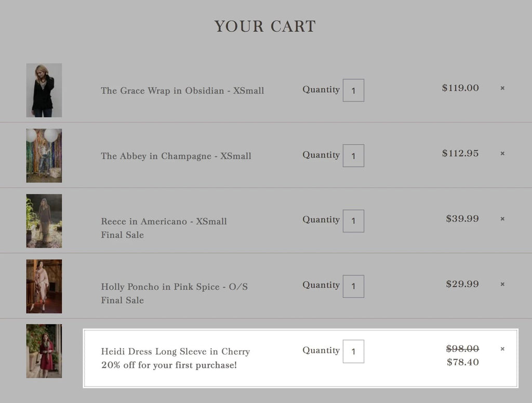Viewport: 532px width, 403px height.
Task: Go to Reece in Americano product page
Action: (164, 222)
